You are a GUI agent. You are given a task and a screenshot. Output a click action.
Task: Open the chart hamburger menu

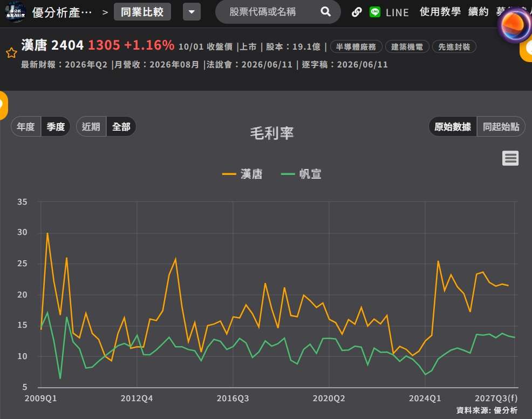click(x=510, y=158)
